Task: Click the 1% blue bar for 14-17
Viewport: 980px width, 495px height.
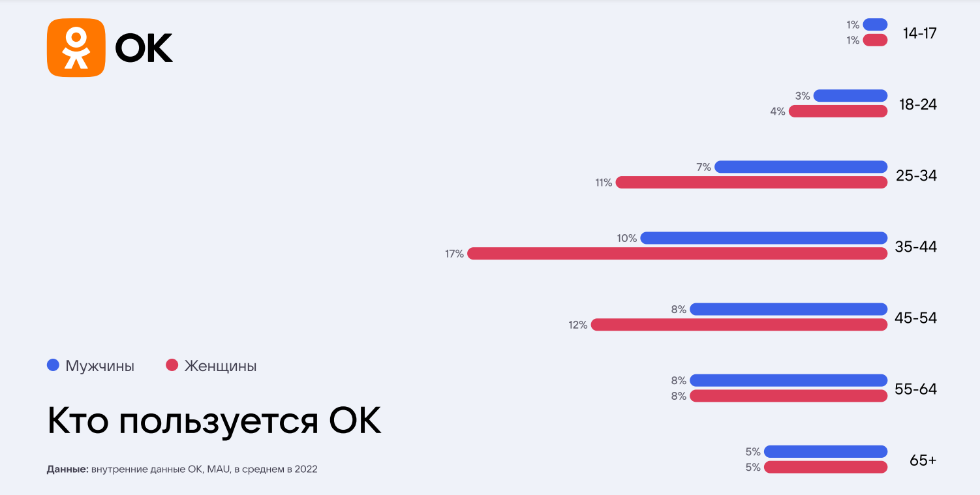Action: pos(876,25)
